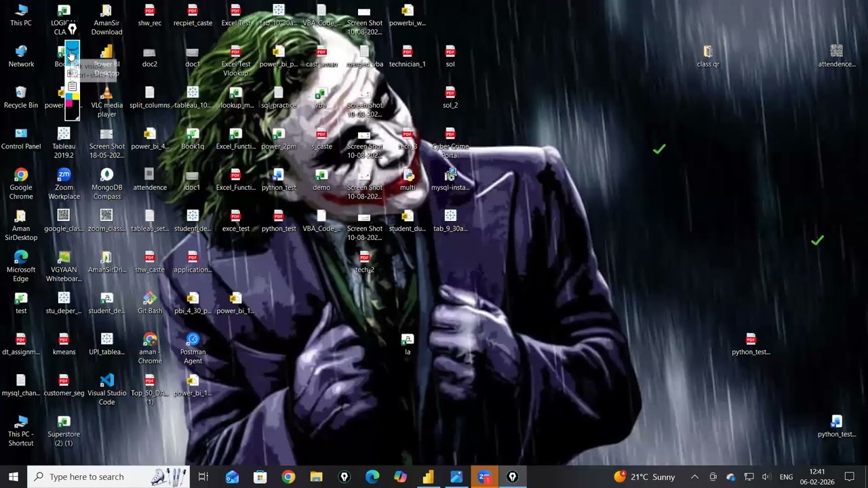This screenshot has height=488, width=868.
Task: Select the Network desktop icon
Action: pos(21,56)
